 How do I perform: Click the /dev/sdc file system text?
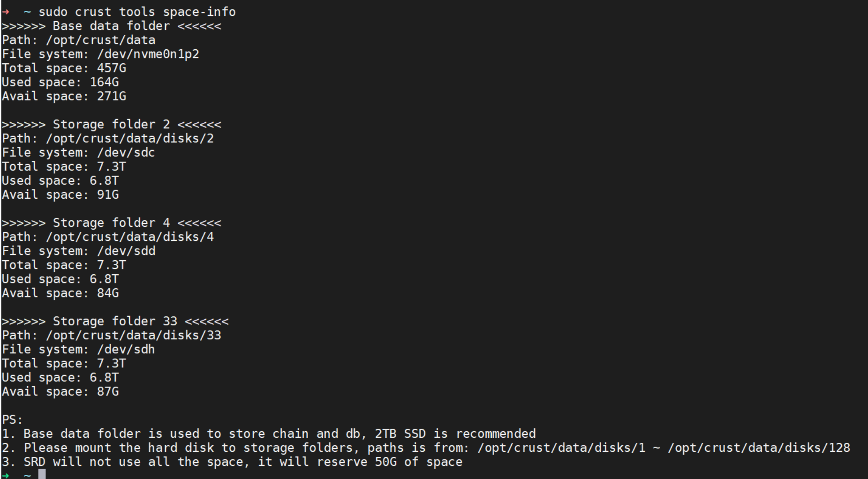126,152
